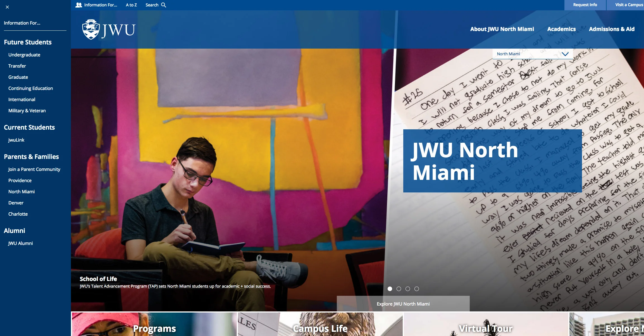
Task: Select Undergraduate under Future Students
Action: coord(24,55)
